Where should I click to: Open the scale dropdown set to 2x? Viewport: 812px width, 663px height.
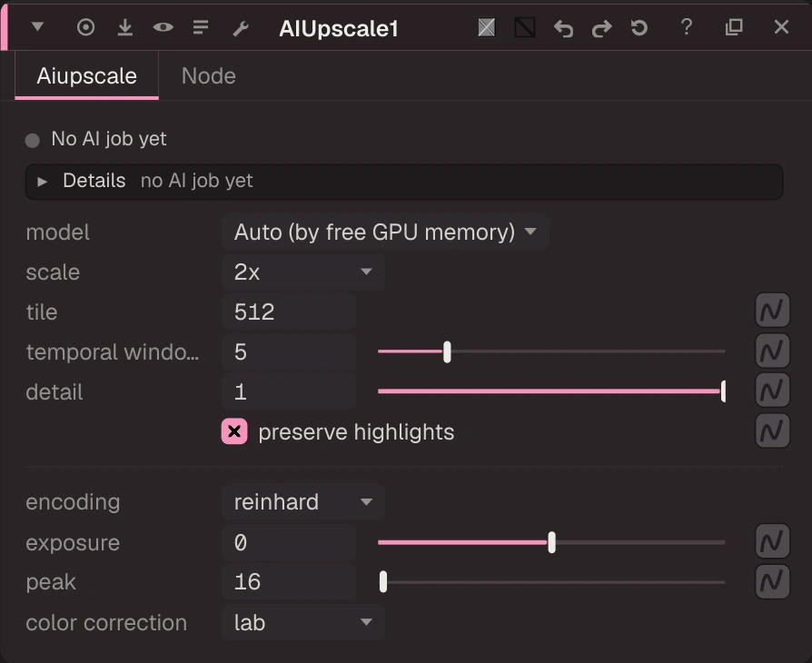[x=303, y=272]
